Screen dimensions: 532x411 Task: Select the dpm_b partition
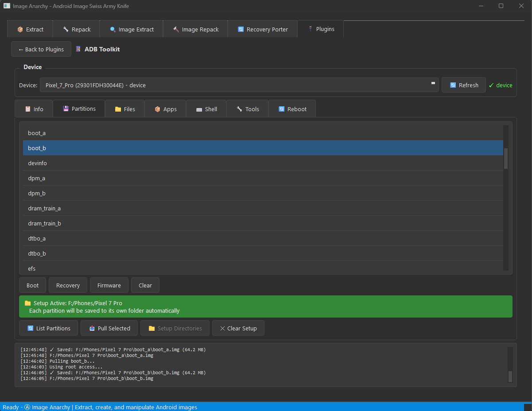tap(263, 193)
